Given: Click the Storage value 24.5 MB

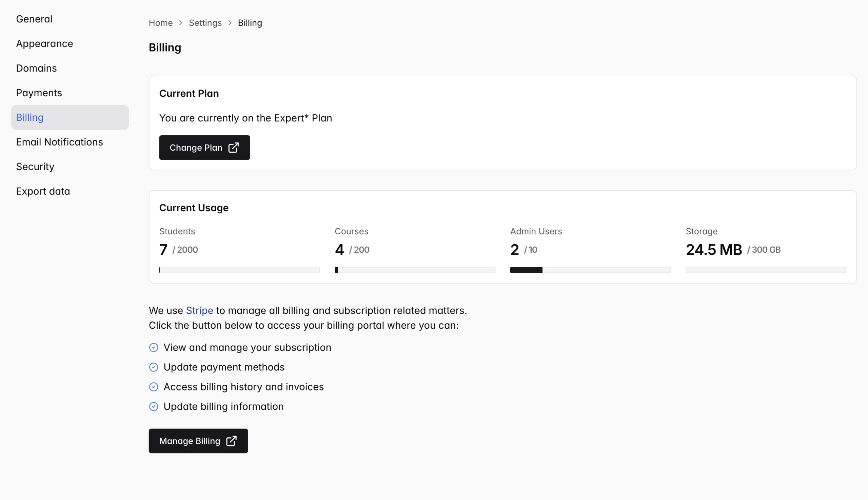Looking at the screenshot, I should click(x=714, y=250).
